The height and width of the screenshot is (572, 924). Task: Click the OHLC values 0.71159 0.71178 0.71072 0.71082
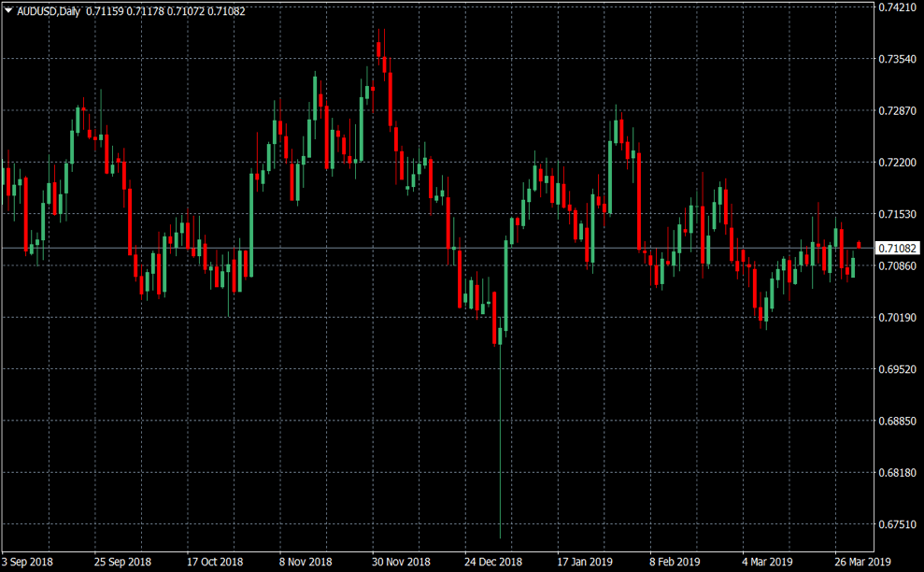pos(165,11)
